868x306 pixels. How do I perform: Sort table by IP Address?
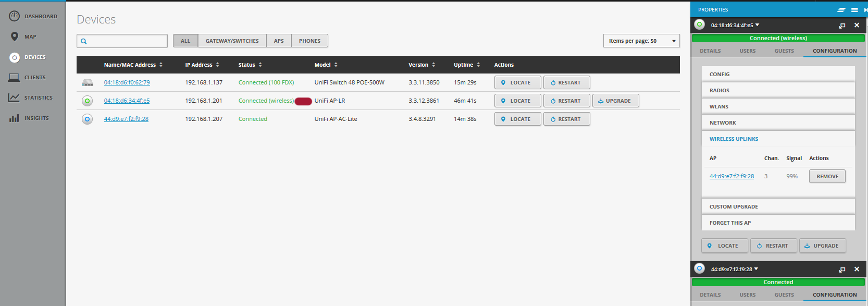pos(202,65)
